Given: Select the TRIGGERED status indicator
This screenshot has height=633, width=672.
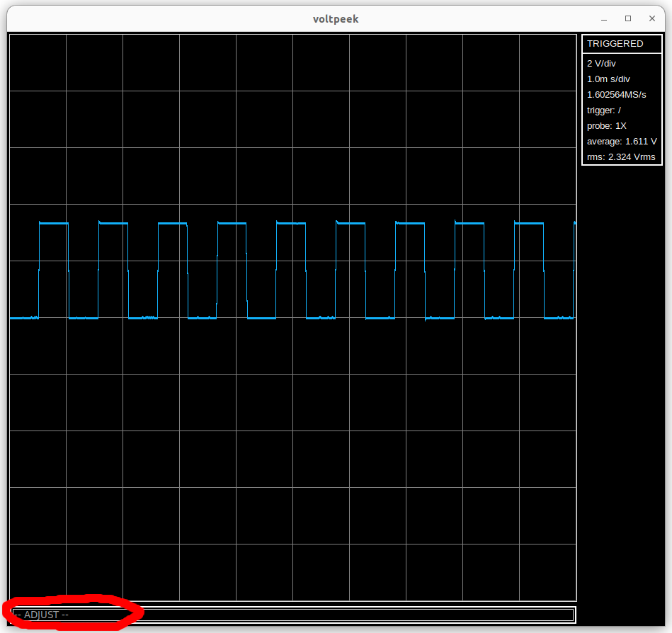Looking at the screenshot, I should [615, 44].
